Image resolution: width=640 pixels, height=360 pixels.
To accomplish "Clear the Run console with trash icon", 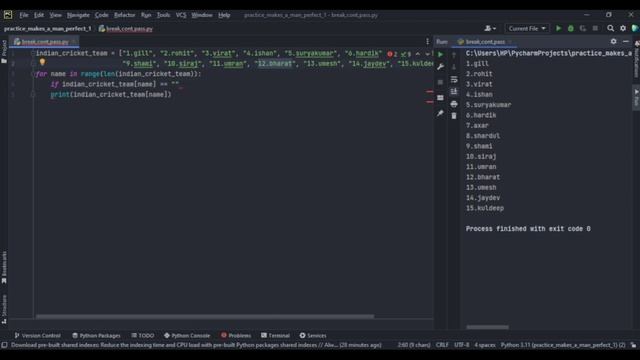I will coord(454,116).
